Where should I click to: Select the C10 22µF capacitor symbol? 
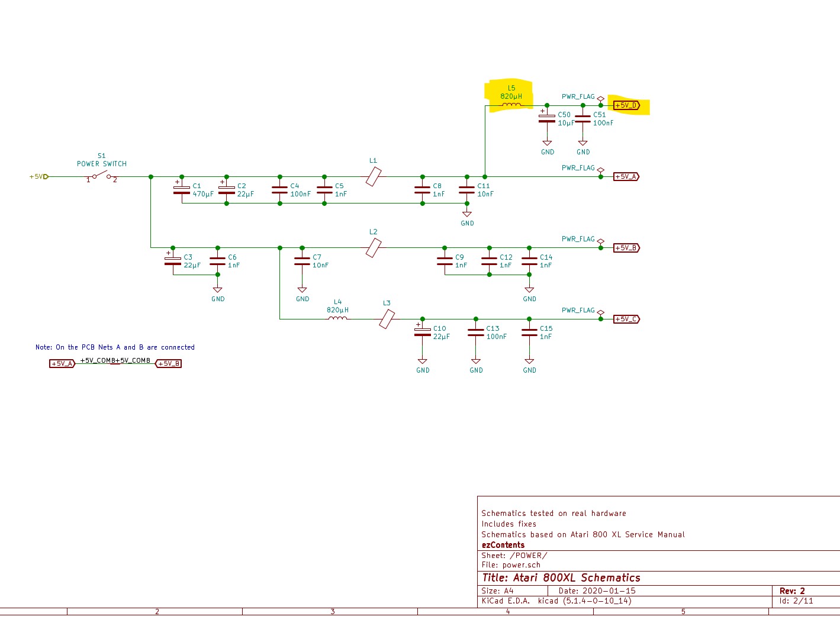pos(423,332)
